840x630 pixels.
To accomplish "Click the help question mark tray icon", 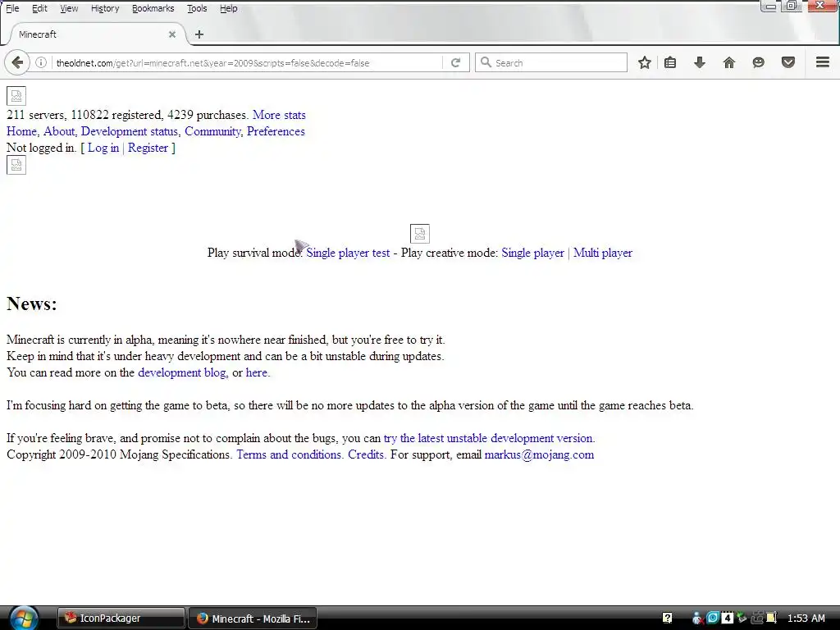I will (x=667, y=619).
